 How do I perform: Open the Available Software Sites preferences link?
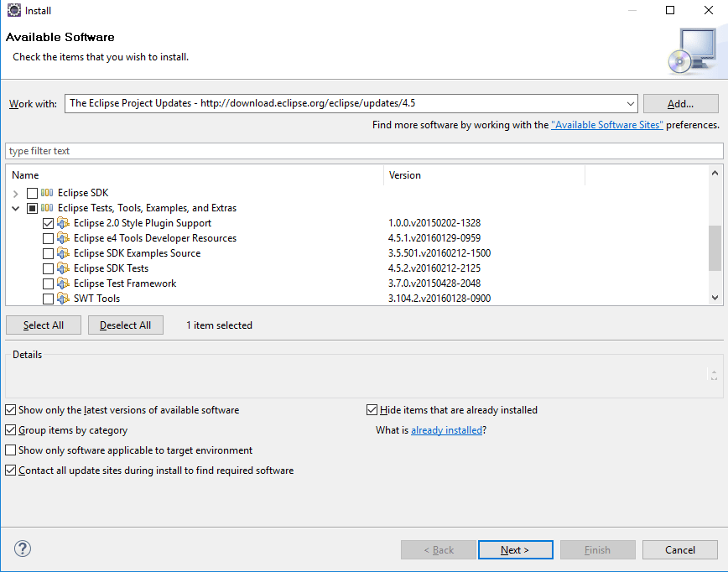point(606,124)
